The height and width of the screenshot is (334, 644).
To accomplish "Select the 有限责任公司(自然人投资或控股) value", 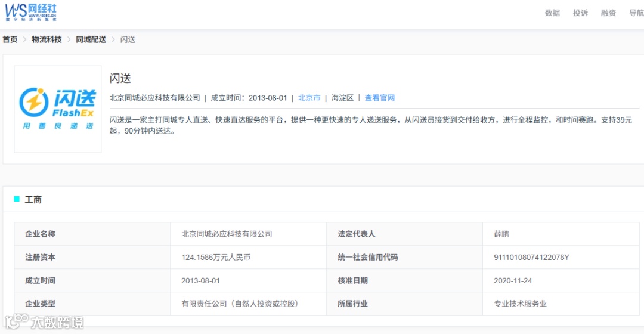I will (240, 304).
